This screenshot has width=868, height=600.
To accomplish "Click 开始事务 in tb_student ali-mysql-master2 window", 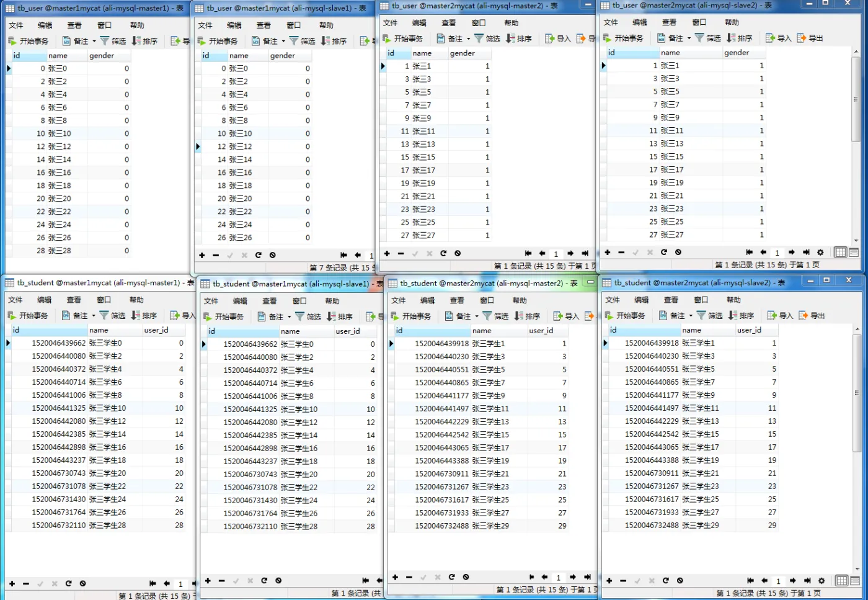I will pos(410,316).
